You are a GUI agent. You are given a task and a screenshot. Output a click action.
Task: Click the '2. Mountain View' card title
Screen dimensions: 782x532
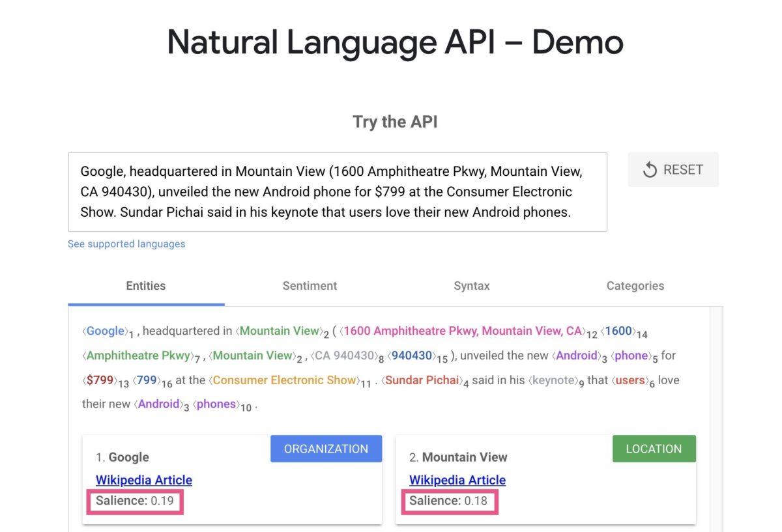[458, 457]
